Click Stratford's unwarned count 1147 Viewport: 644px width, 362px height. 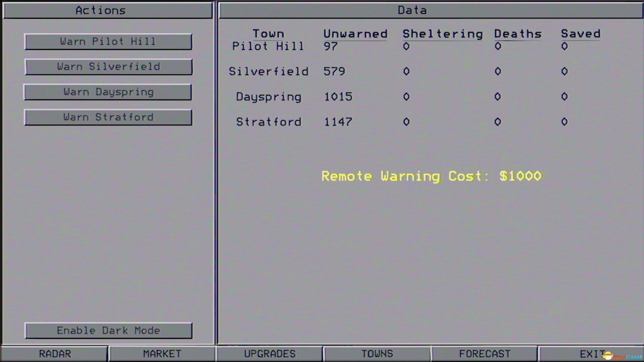tap(338, 122)
